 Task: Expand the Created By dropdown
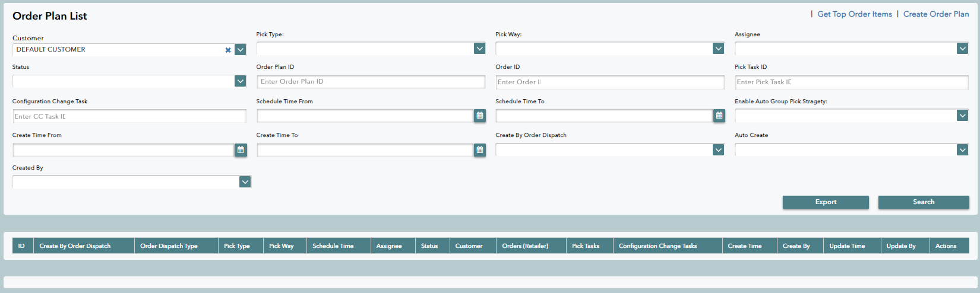coord(245,182)
